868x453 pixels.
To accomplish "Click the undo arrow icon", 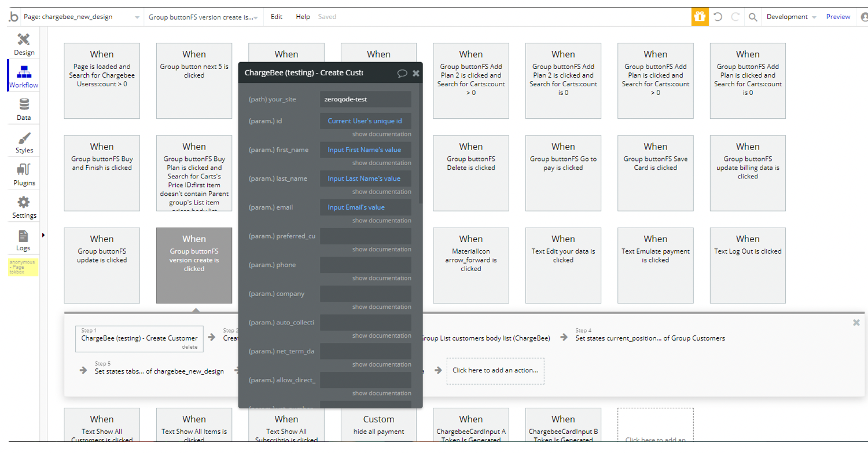I will [x=718, y=17].
